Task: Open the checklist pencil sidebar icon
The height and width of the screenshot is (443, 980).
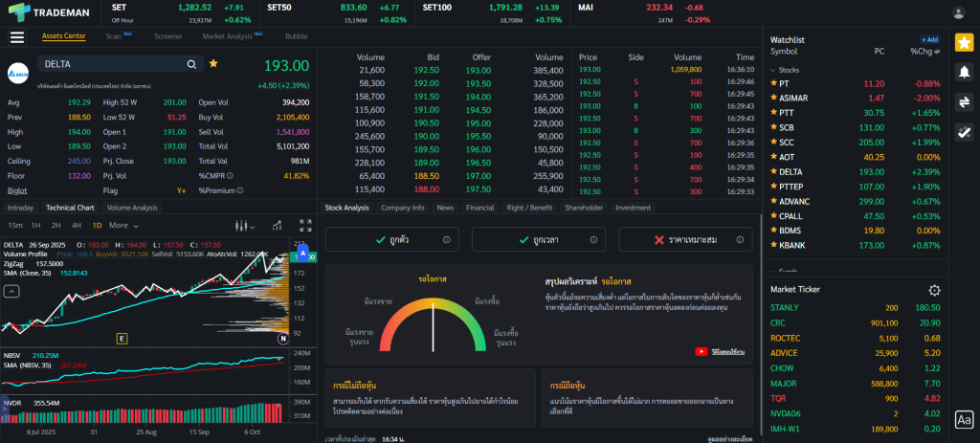Action: pos(964,131)
